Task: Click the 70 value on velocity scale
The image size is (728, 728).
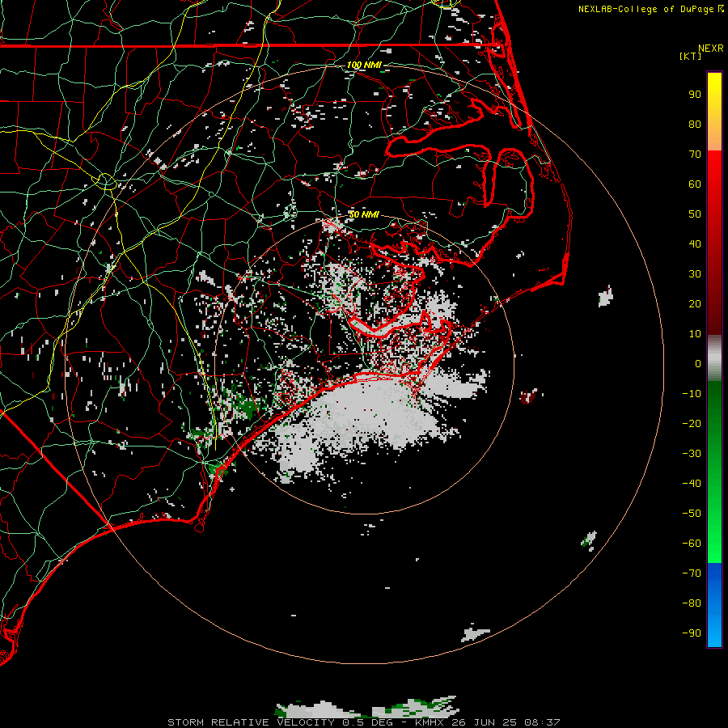Action: pos(695,154)
